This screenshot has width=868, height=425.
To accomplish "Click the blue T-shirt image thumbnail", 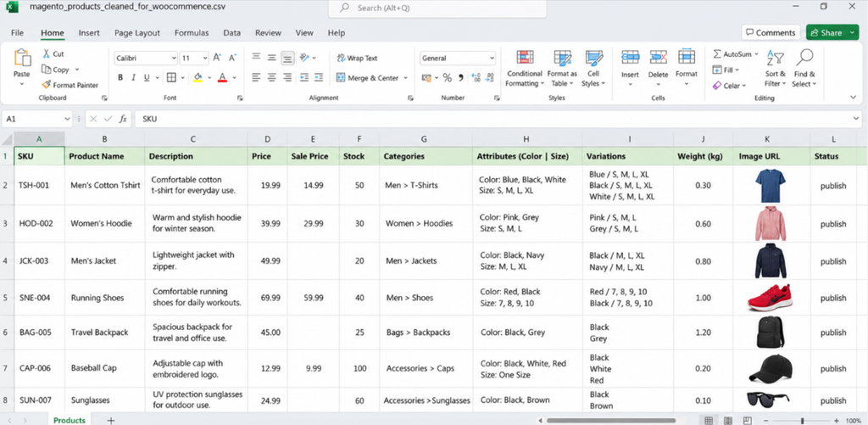I will point(770,186).
